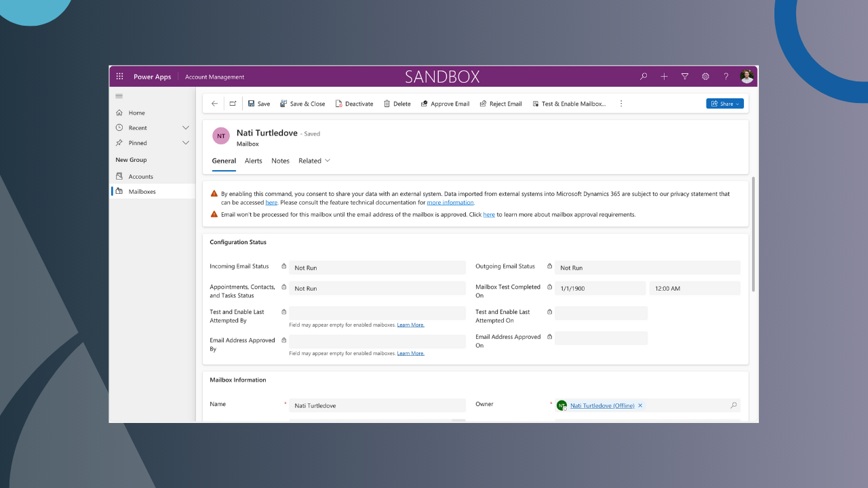This screenshot has width=868, height=488.
Task: Click Learn More under Email Address Approved By
Action: (411, 353)
